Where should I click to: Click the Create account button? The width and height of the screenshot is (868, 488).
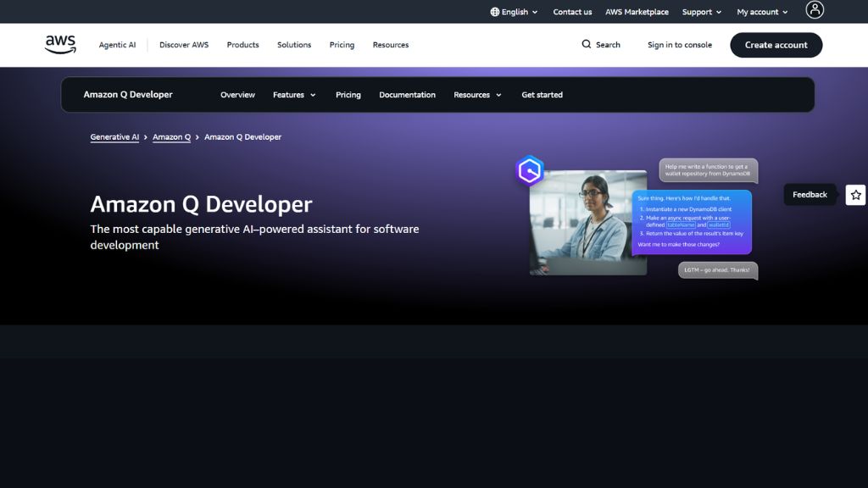[x=776, y=45]
